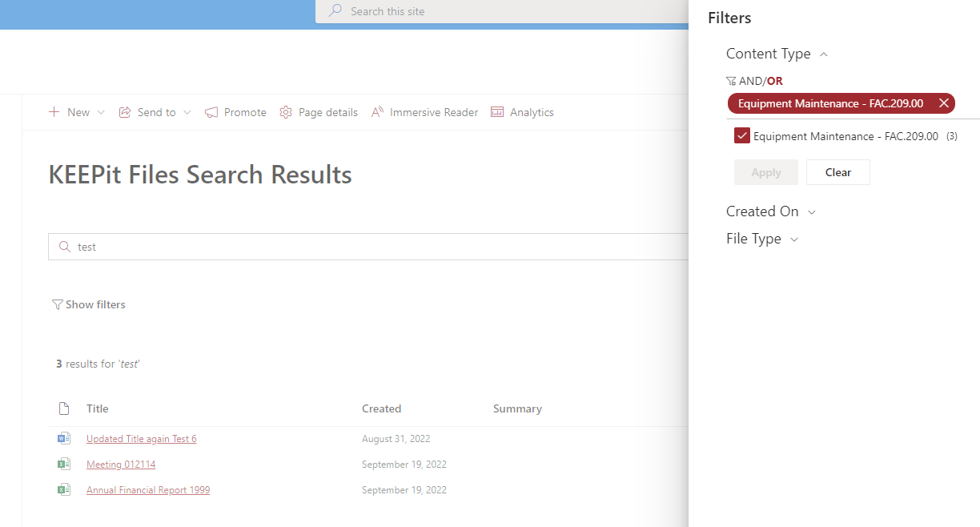Viewport: 980px width, 527px height.
Task: Click the Show filters funnel icon
Action: 57,304
